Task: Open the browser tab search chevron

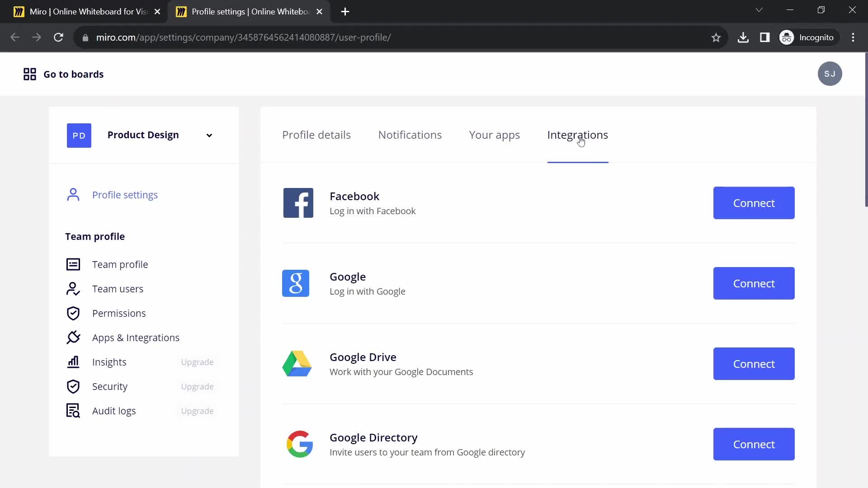Action: [759, 10]
